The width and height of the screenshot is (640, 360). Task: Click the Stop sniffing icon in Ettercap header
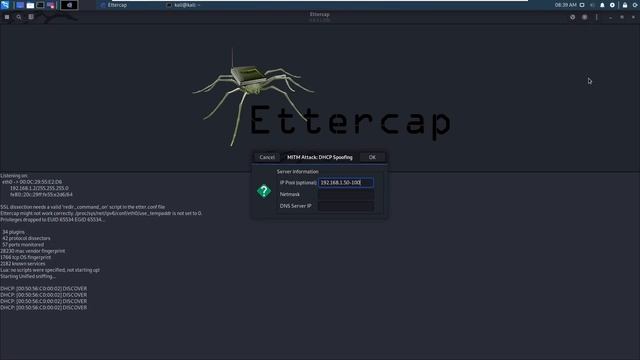pos(7,17)
